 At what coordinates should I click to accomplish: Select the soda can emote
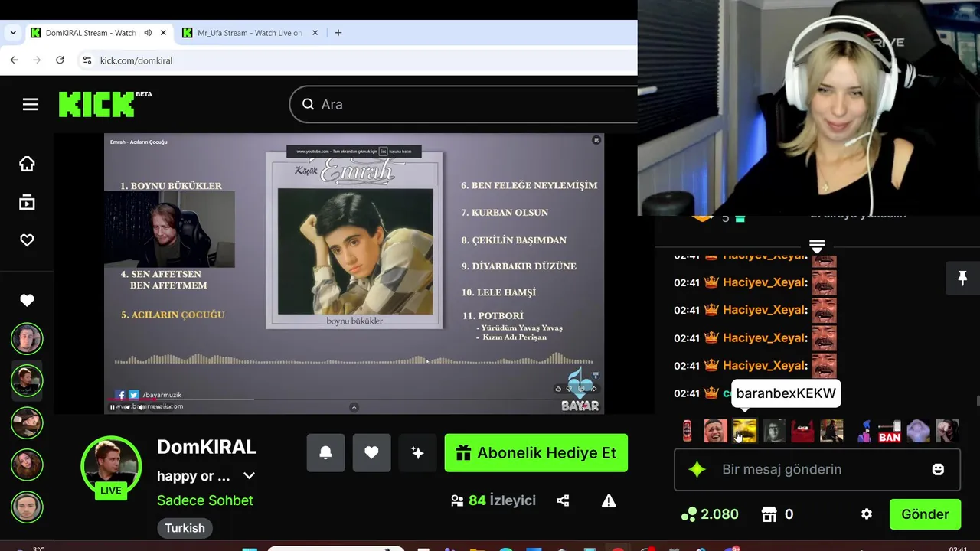pyautogui.click(x=688, y=431)
